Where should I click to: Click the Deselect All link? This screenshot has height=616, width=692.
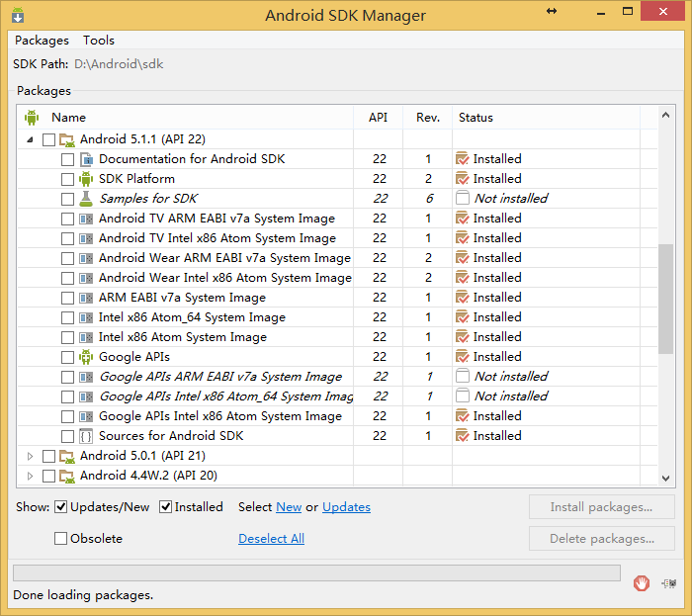coord(272,539)
